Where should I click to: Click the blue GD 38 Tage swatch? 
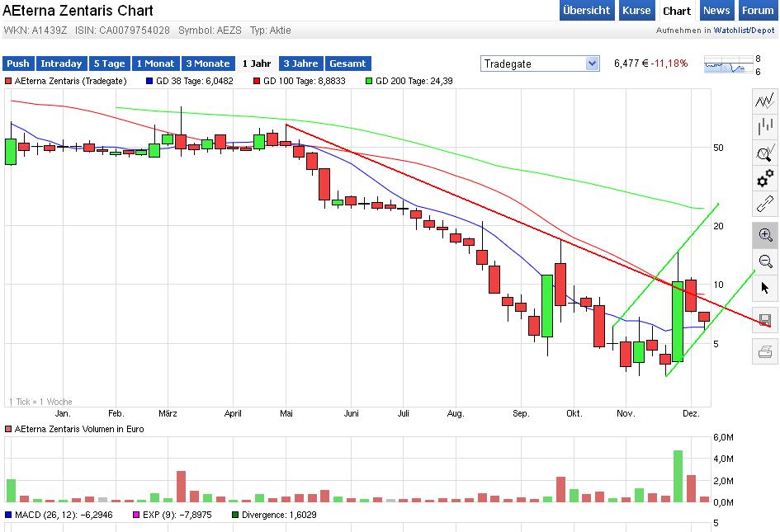tap(149, 81)
